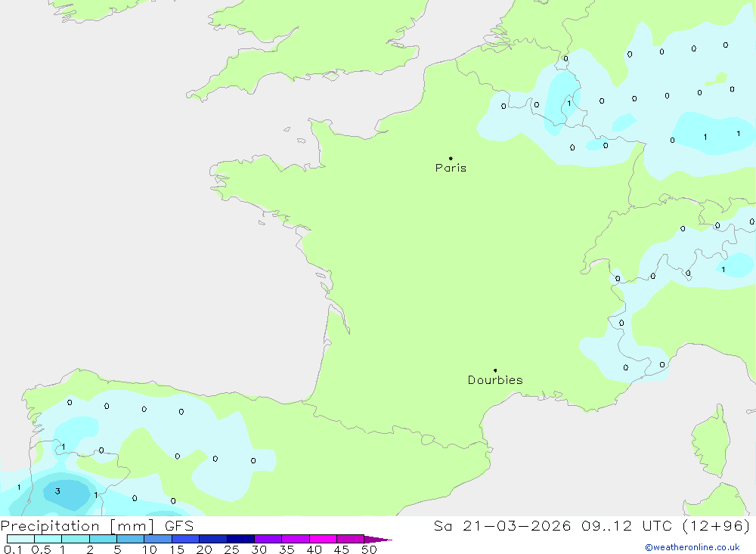The width and height of the screenshot is (756, 554).
Task: Click the 15 mm royal blue legend swatch
Action: click(x=185, y=539)
